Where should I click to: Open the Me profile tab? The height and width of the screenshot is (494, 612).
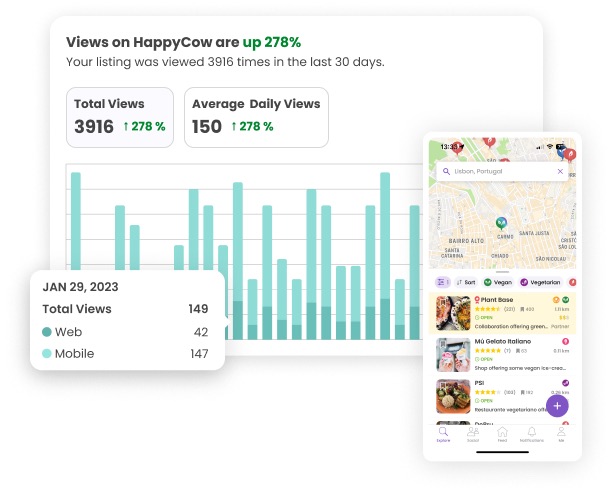(x=561, y=434)
